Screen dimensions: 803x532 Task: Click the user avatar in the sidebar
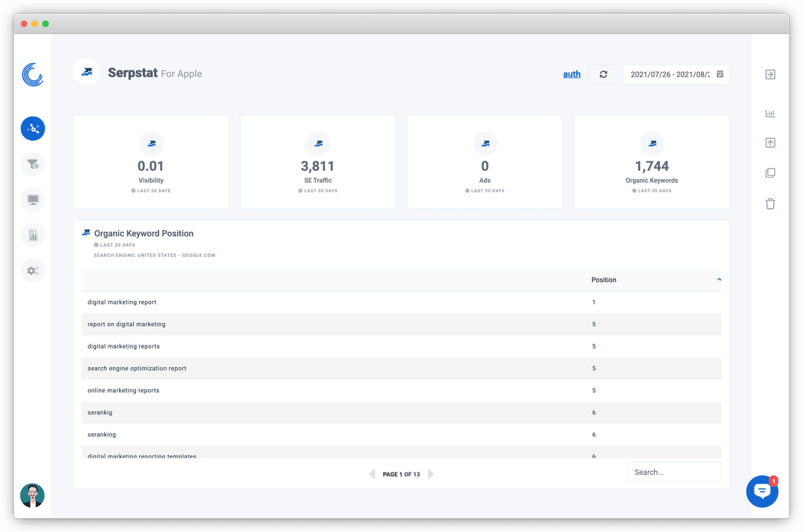(32, 495)
